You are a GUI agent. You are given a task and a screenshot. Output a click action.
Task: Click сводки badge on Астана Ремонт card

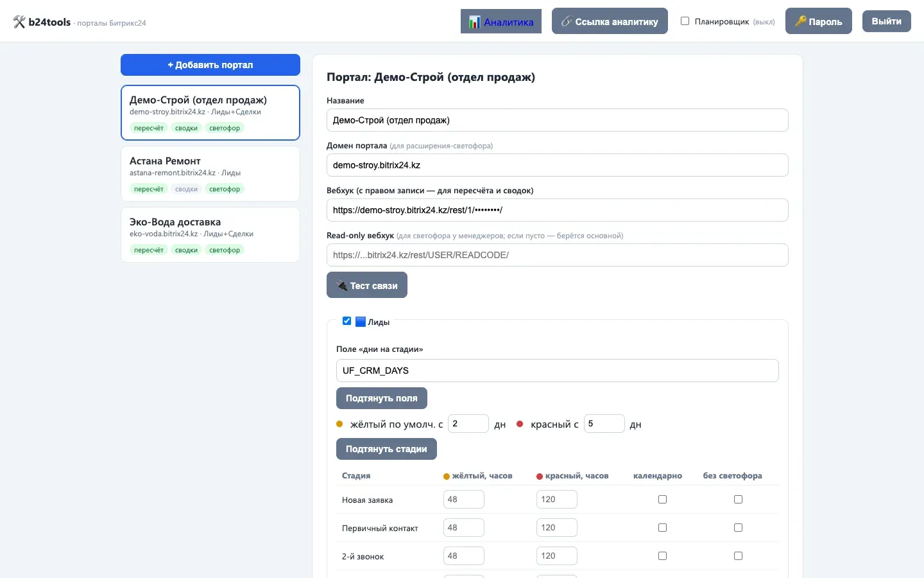[x=186, y=189]
